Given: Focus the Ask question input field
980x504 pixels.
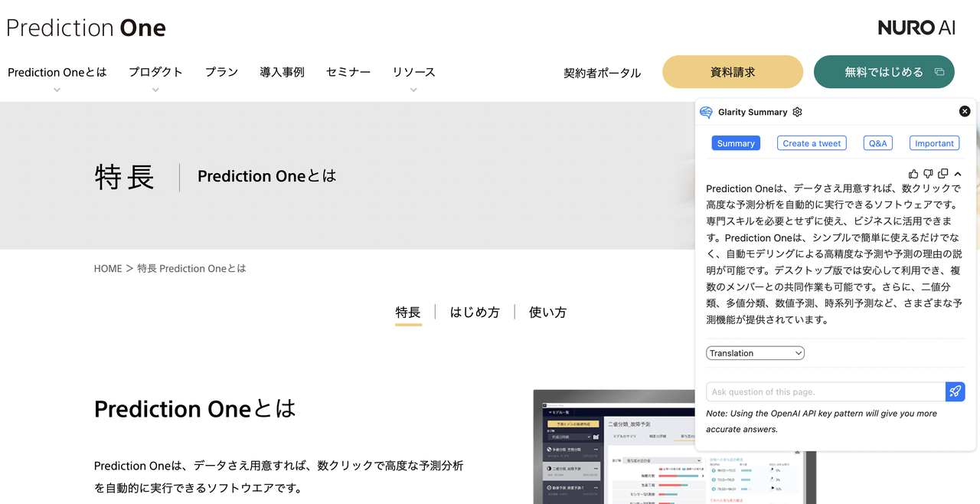Looking at the screenshot, I should point(825,391).
